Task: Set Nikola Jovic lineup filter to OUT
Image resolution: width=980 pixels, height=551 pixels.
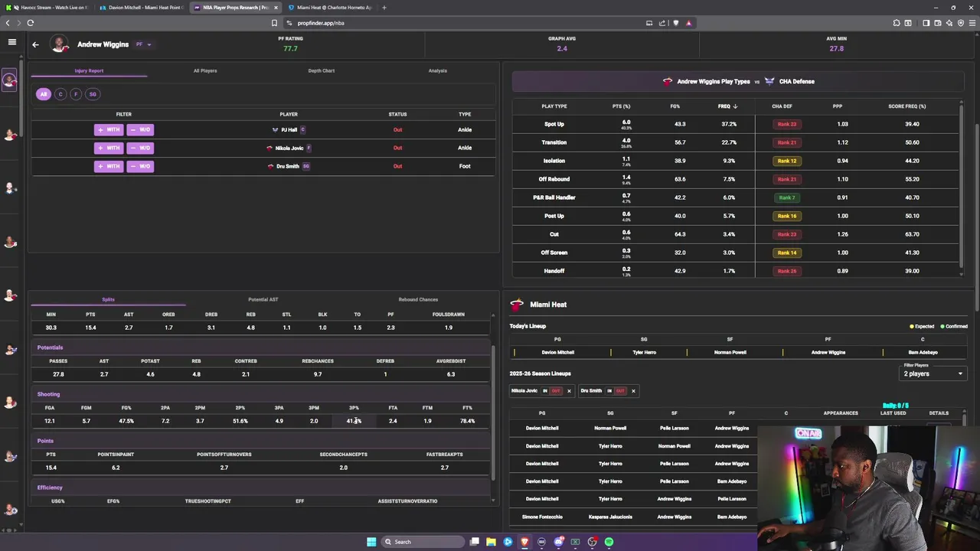Action: (x=556, y=391)
